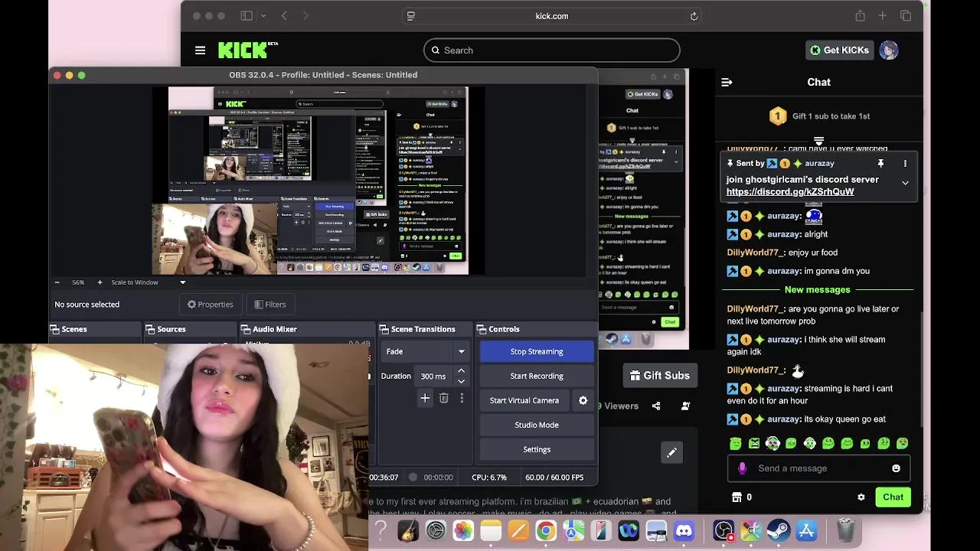Open the Safari sidebar dropdown chevron
The height and width of the screenshot is (551, 980).
(263, 16)
